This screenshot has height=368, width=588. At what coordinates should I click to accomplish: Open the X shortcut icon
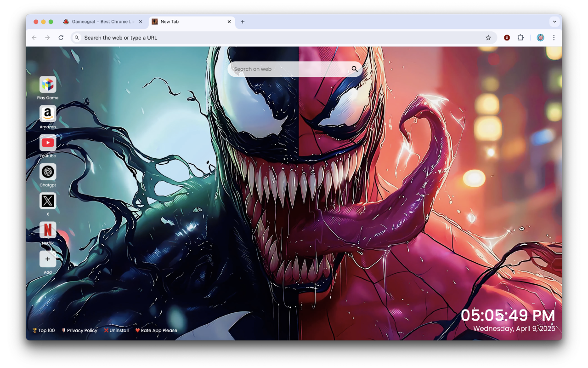pos(48,201)
